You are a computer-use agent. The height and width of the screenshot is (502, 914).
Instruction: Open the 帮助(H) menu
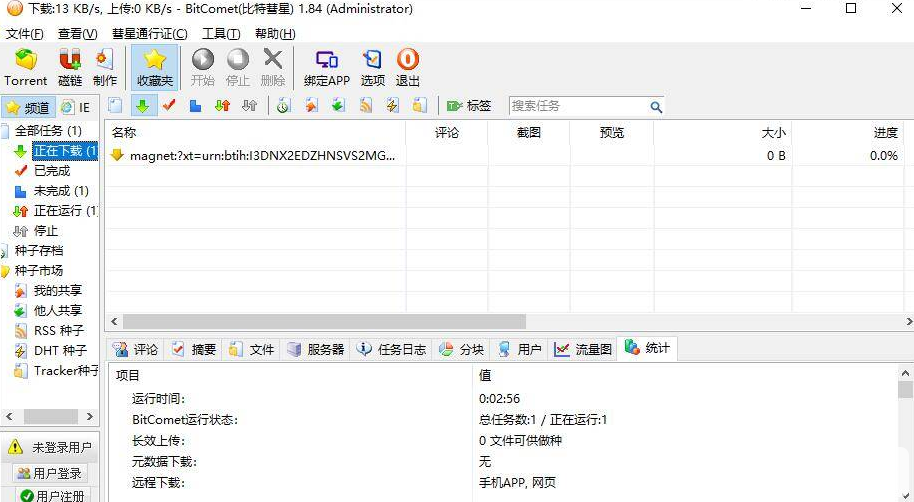pyautogui.click(x=275, y=34)
